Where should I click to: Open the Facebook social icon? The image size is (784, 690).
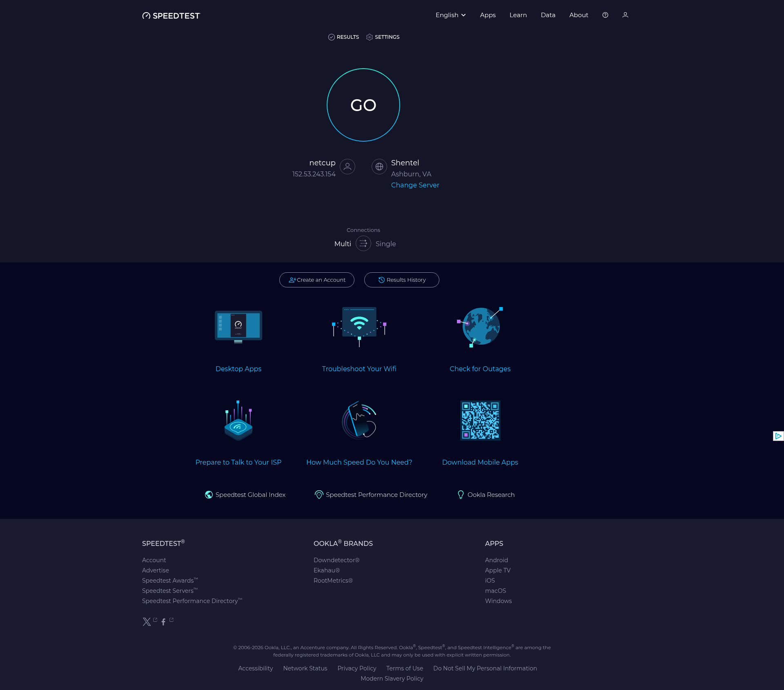pos(163,622)
